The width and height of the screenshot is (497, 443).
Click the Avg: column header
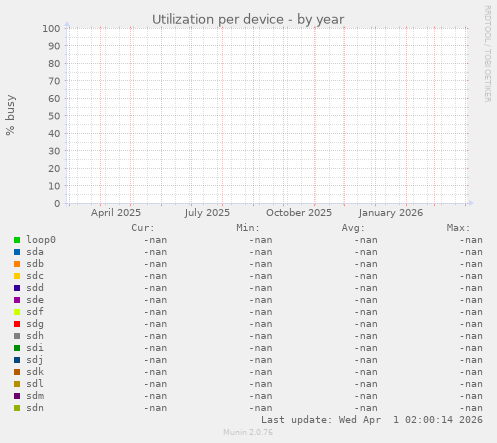coord(353,228)
